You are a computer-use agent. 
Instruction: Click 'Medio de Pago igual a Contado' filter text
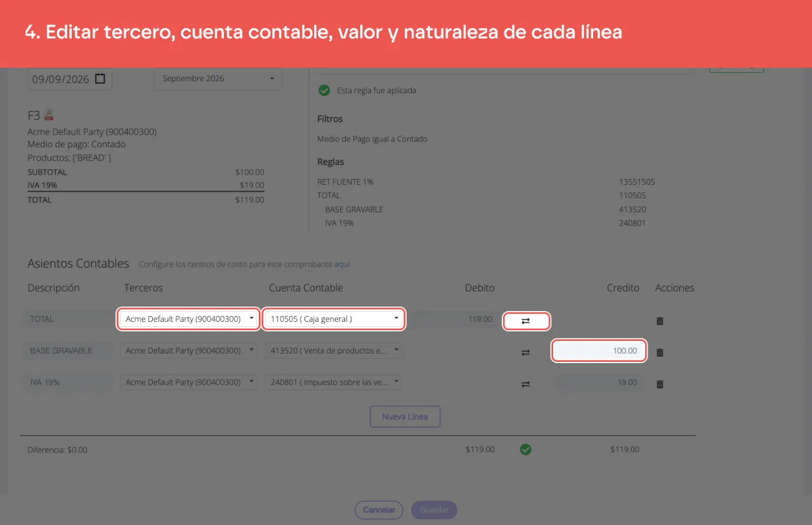[x=372, y=138]
